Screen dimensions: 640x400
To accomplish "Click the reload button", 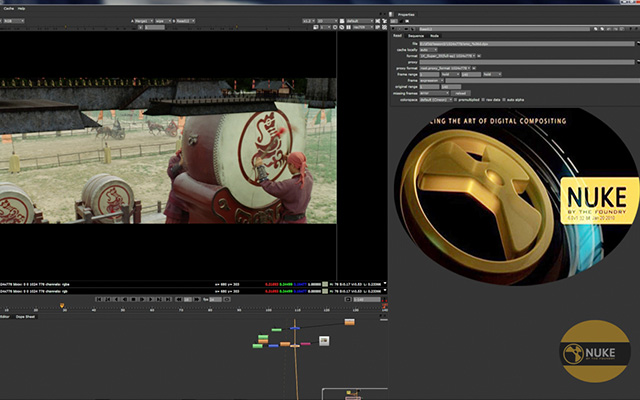I will pyautogui.click(x=460, y=93).
